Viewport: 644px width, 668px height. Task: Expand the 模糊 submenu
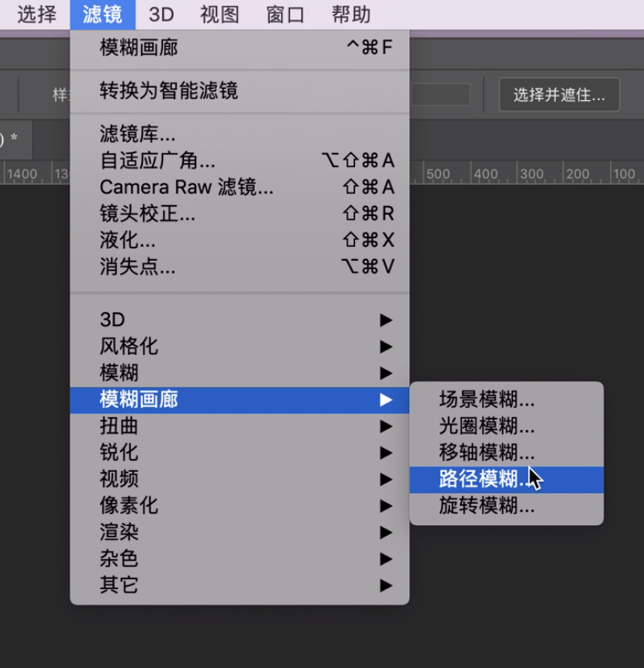119,374
